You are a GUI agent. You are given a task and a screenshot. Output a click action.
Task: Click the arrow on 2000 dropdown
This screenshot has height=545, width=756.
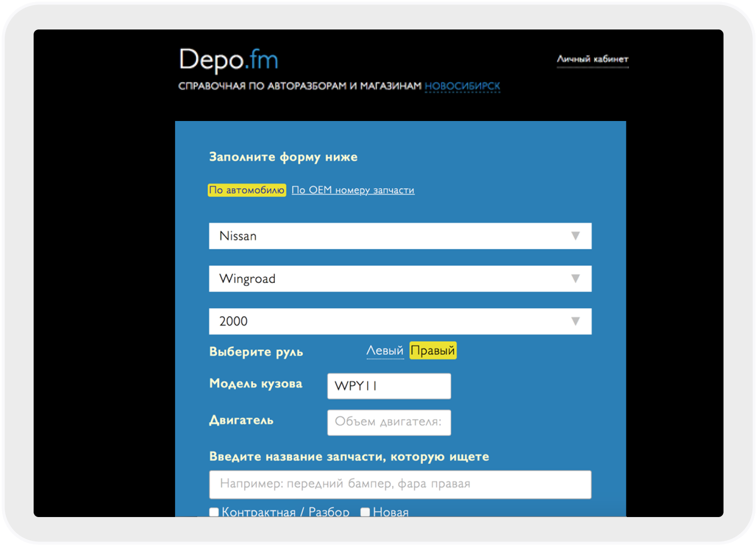tap(575, 321)
